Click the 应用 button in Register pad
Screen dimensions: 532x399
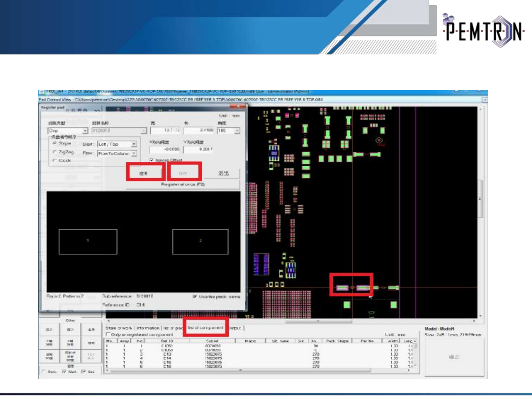pyautogui.click(x=144, y=173)
